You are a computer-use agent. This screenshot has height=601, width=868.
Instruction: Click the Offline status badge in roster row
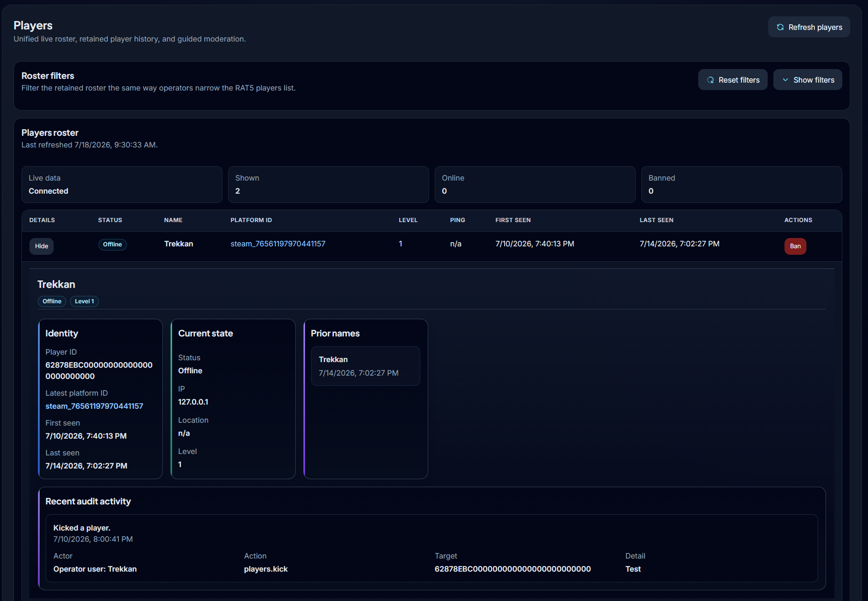112,245
